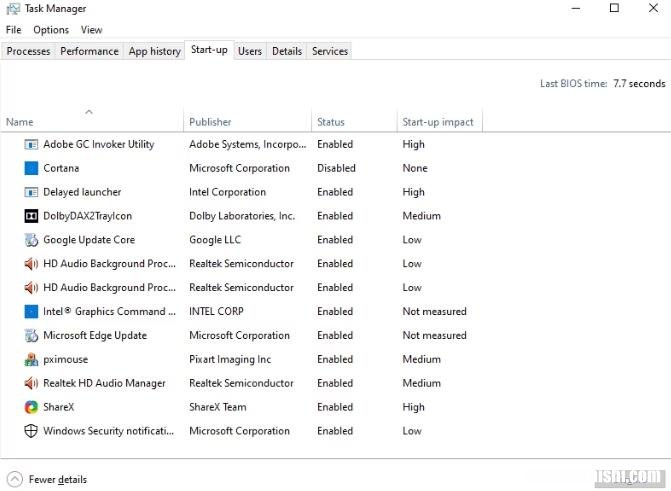Click the Microsoft Edge Update icon
671x491 pixels.
[x=31, y=336]
